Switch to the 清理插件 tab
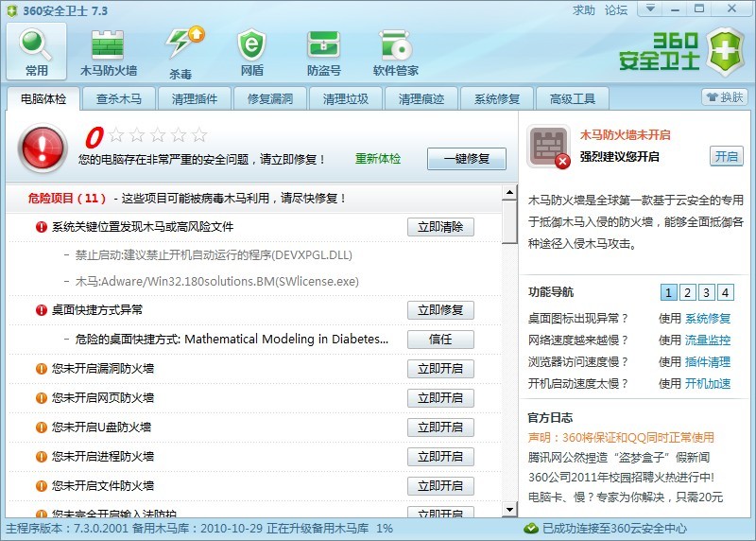This screenshot has width=756, height=541. pyautogui.click(x=195, y=99)
